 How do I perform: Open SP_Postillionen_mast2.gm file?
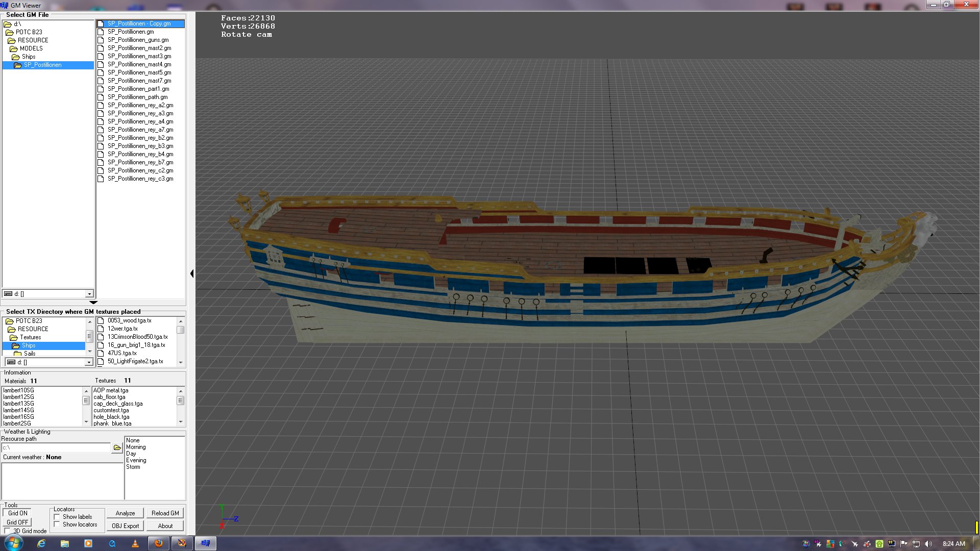click(139, 48)
